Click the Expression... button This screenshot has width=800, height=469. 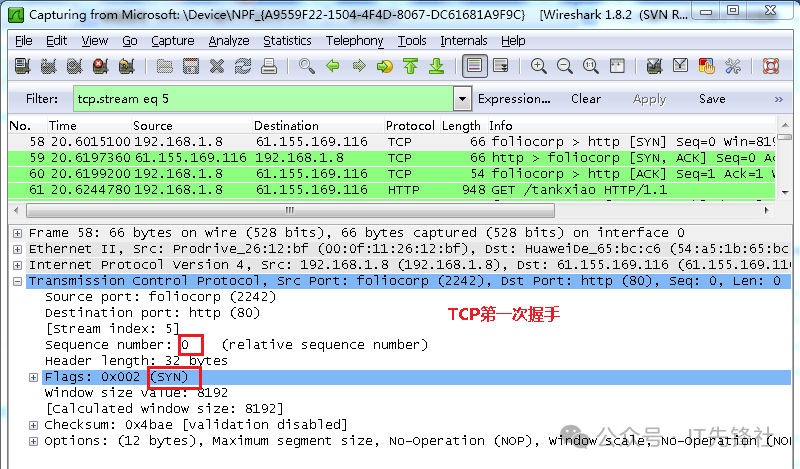point(514,99)
